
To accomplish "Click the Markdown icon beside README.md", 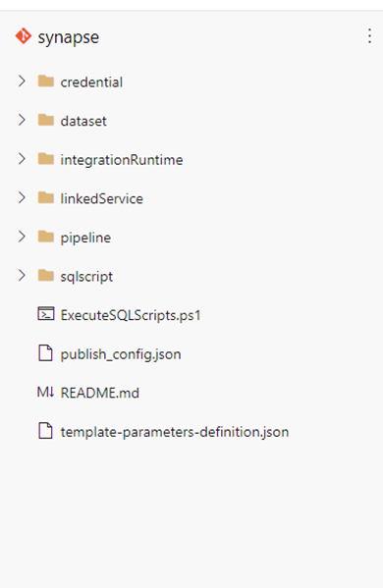I will click(x=46, y=393).
